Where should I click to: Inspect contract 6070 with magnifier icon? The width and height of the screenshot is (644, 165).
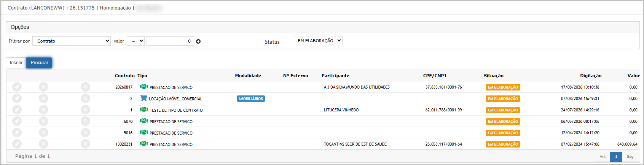click(85, 121)
